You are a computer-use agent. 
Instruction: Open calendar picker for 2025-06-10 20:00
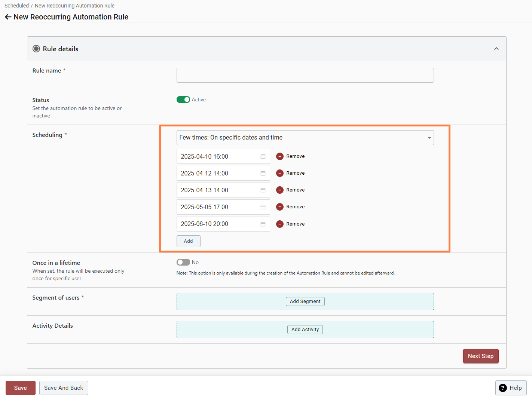tap(263, 224)
